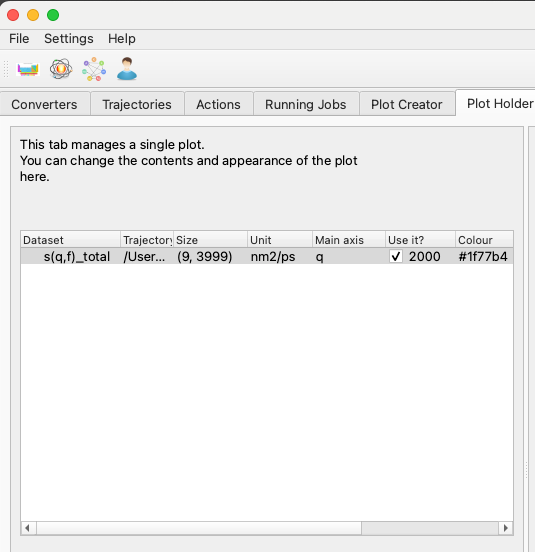The image size is (535, 552).
Task: Switch to the Trajectories tab
Action: (x=137, y=104)
